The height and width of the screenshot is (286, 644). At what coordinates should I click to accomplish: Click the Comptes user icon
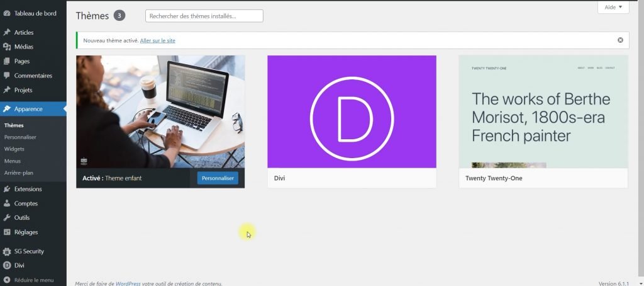7,203
